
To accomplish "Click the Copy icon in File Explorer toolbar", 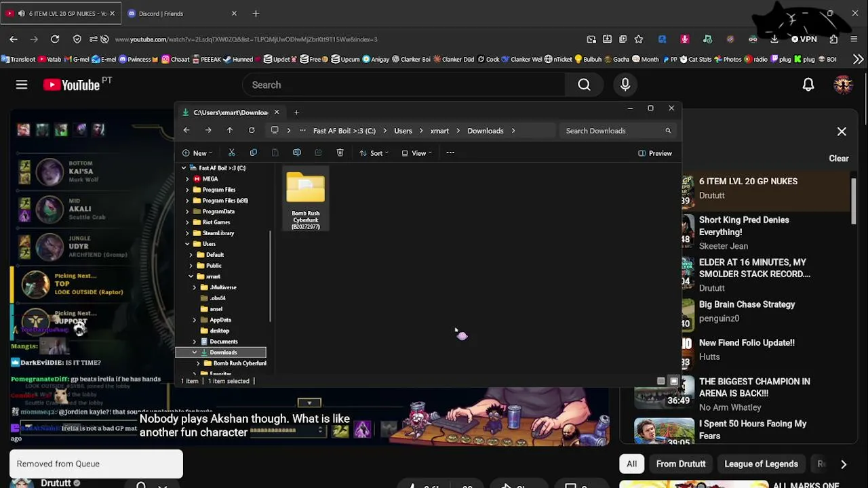I will coord(253,153).
